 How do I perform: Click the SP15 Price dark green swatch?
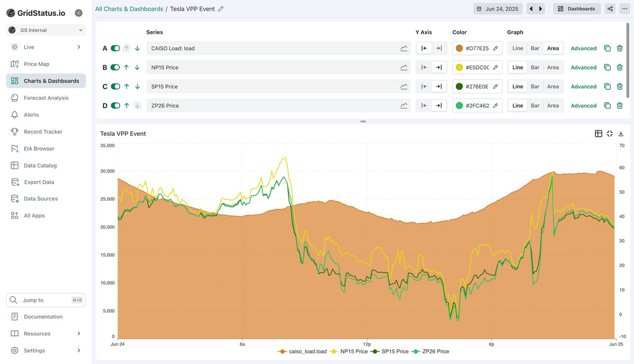459,87
